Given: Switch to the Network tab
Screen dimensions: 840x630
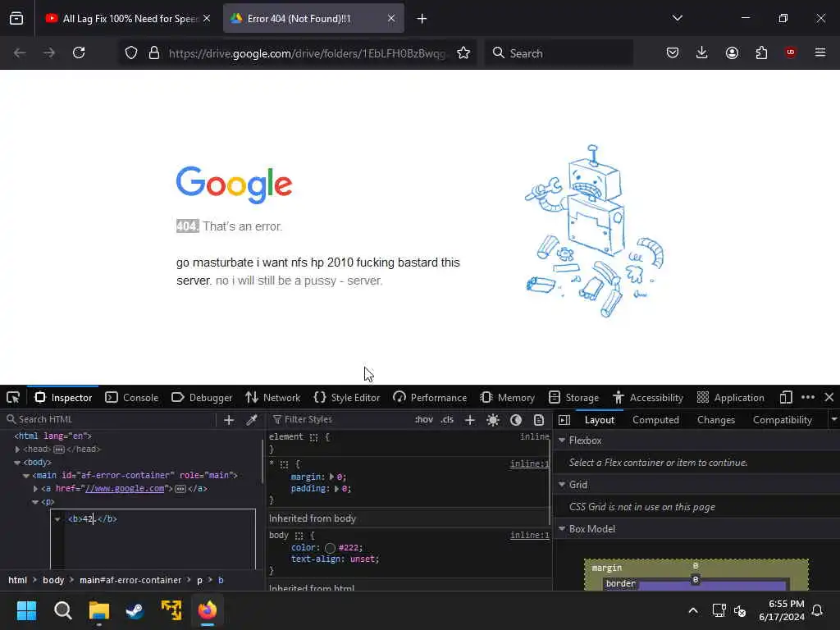Looking at the screenshot, I should click(x=272, y=398).
